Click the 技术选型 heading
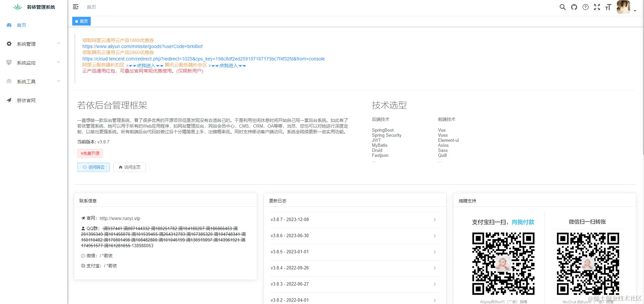 pos(389,105)
